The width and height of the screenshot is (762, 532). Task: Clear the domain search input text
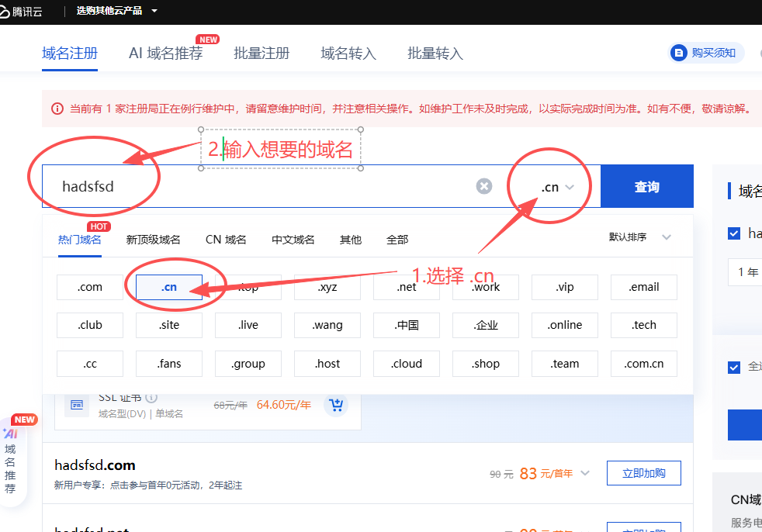click(484, 186)
